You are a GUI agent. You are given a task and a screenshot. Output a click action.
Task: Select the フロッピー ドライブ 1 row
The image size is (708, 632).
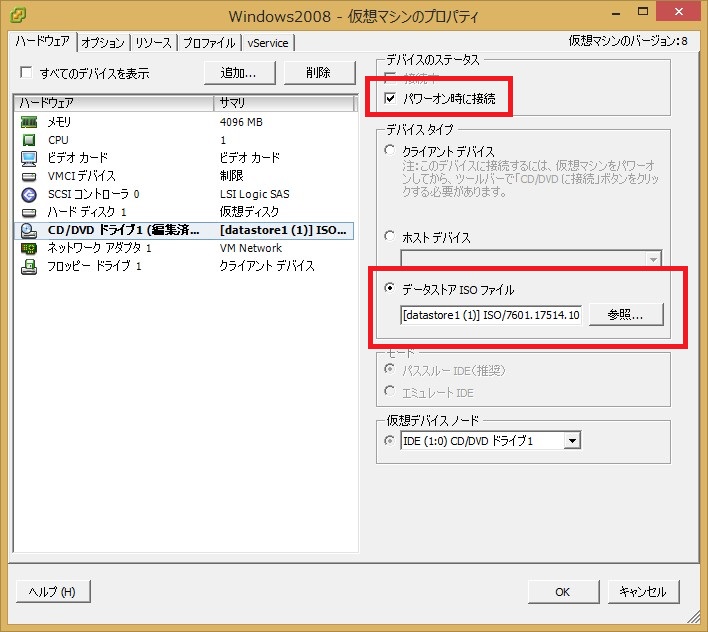tap(184, 266)
